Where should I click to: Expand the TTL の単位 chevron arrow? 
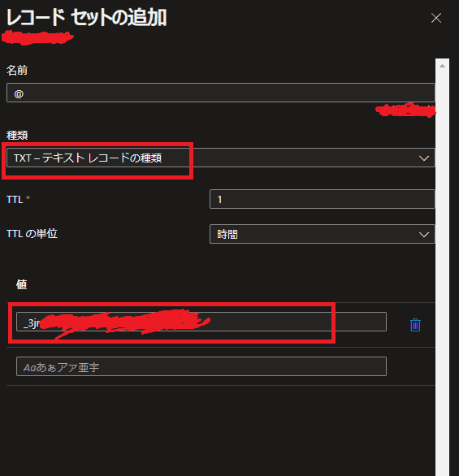[424, 235]
